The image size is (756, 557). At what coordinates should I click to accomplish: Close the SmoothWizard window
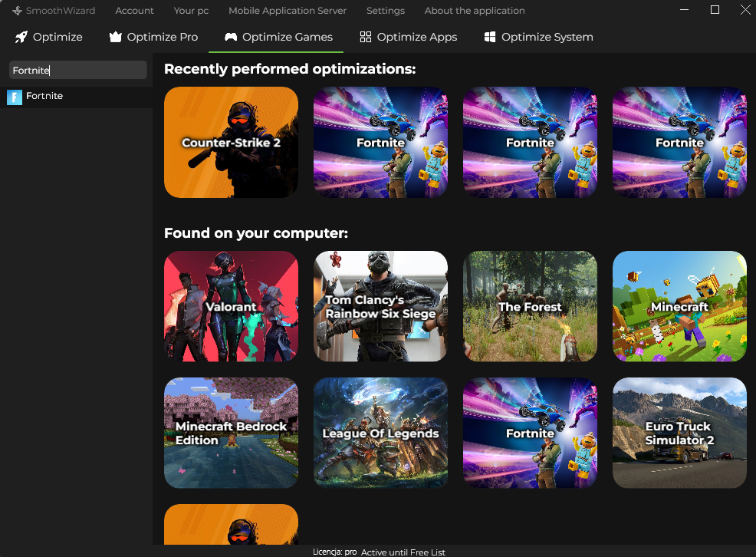745,10
